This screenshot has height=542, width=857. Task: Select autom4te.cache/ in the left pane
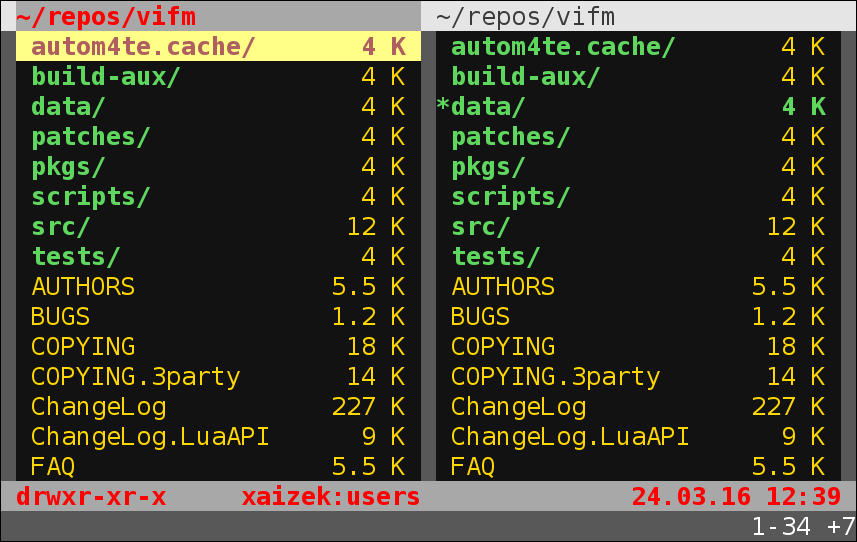(218, 46)
